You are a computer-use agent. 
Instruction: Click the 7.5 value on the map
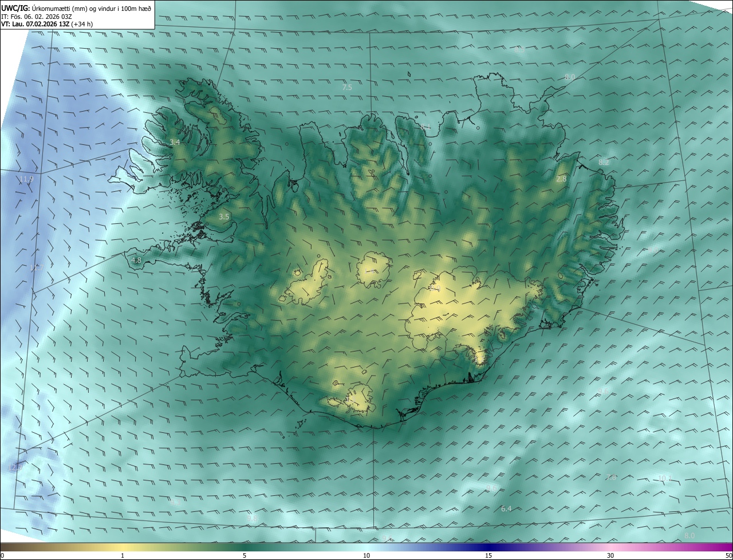point(347,87)
